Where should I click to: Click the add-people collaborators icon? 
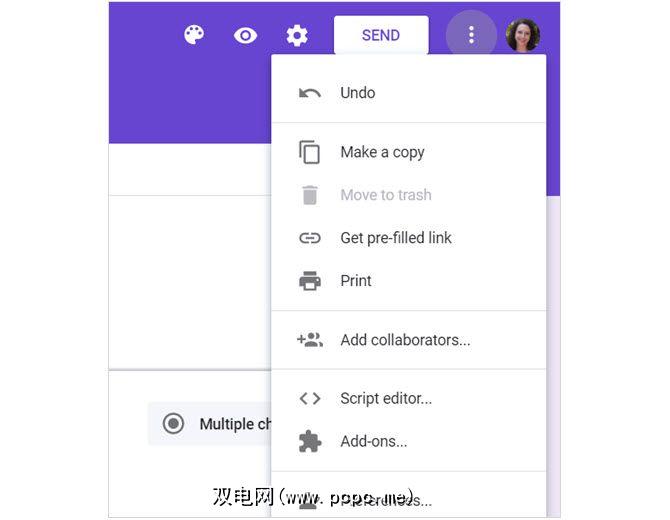(310, 340)
